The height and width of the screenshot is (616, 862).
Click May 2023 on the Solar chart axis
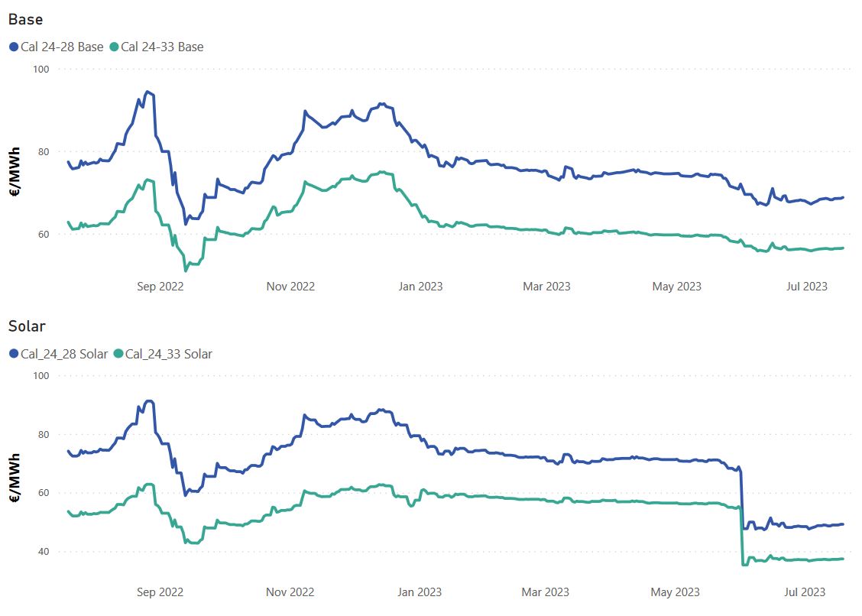[x=676, y=592]
